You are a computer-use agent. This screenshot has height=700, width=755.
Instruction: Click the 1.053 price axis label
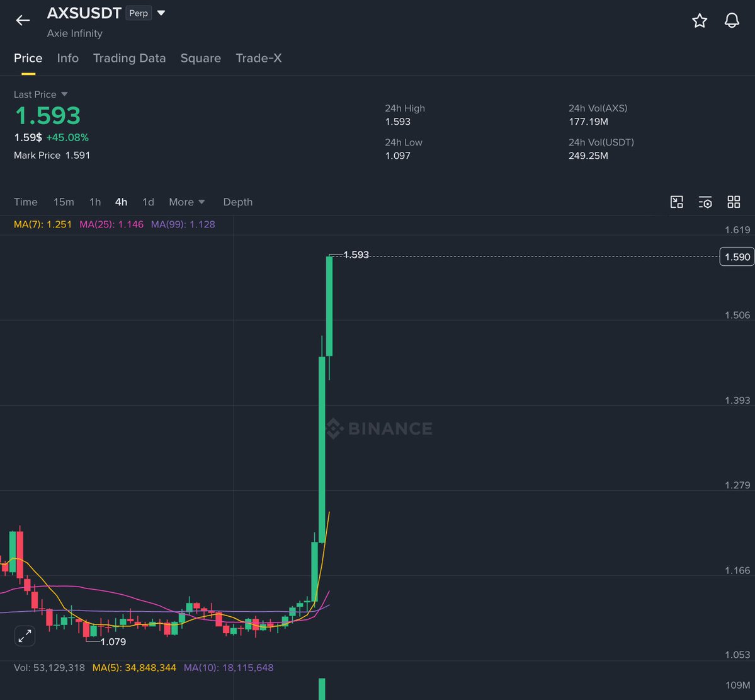pyautogui.click(x=737, y=655)
